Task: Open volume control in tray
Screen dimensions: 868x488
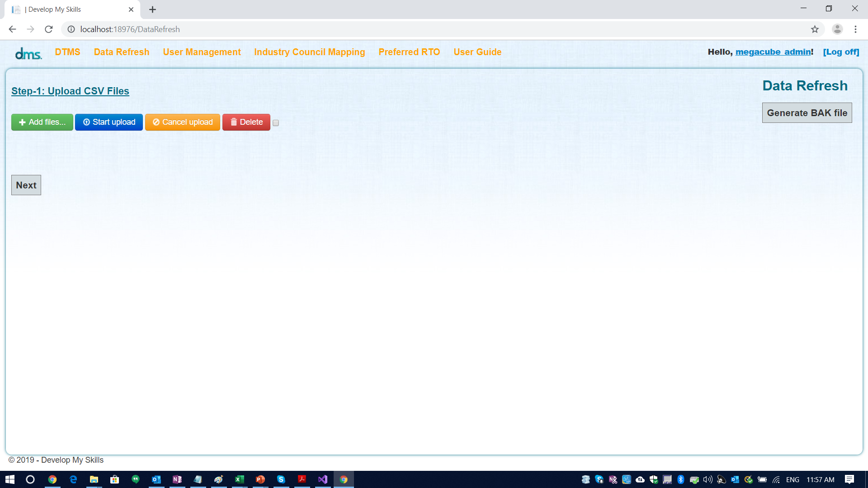Action: [x=708, y=479]
